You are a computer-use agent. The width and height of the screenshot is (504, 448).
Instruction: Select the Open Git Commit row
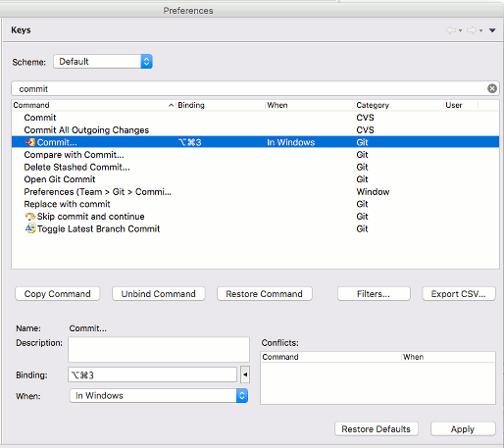[x=255, y=179]
